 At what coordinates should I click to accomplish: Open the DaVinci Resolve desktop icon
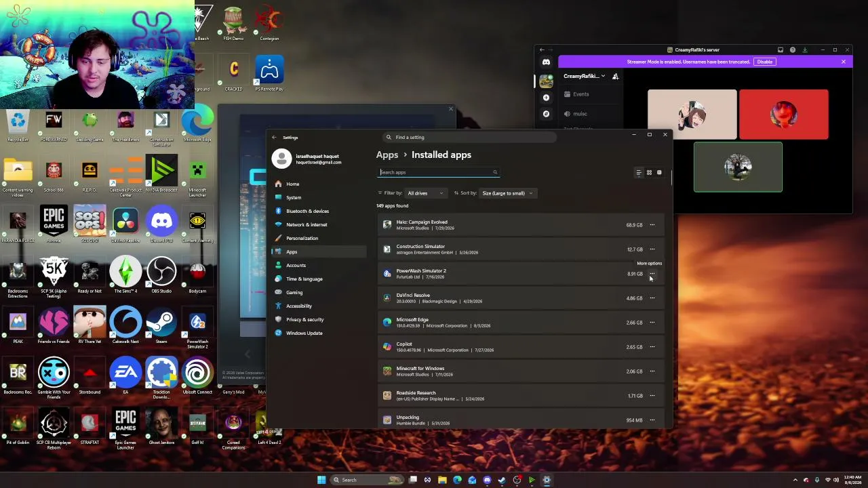(125, 224)
